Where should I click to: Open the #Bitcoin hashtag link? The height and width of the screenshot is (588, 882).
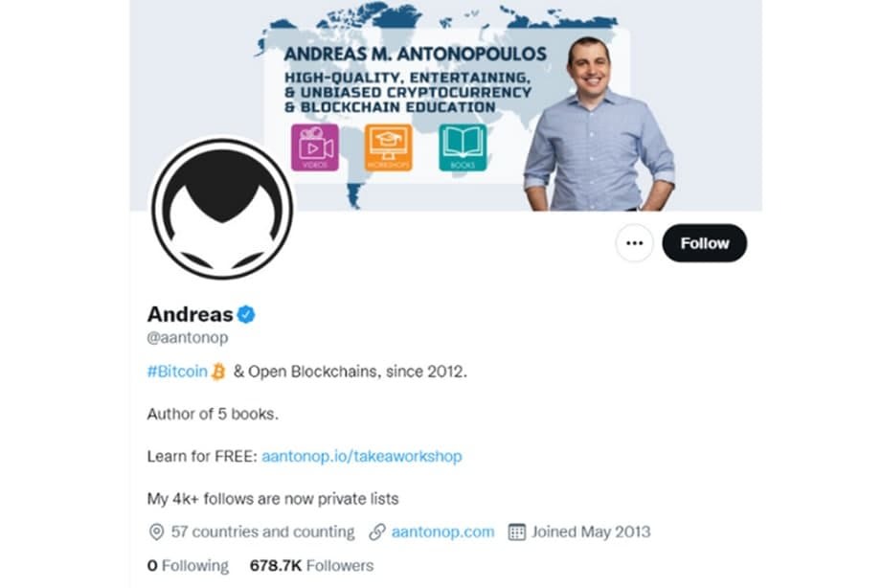177,372
